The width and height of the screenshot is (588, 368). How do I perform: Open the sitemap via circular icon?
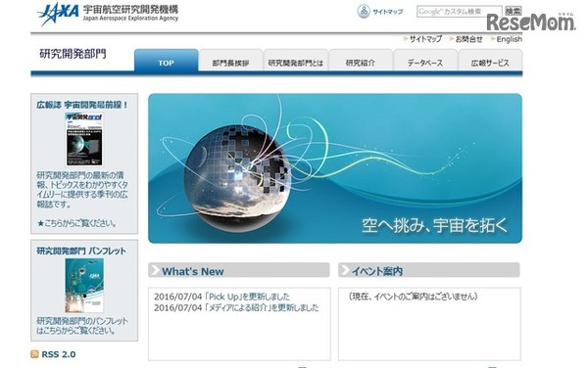(x=363, y=12)
